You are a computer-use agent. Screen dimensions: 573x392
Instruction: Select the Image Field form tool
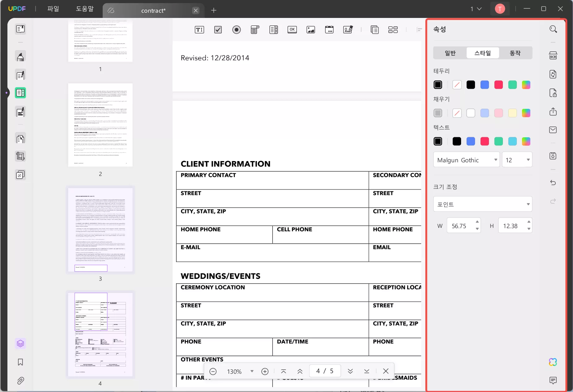[311, 30]
